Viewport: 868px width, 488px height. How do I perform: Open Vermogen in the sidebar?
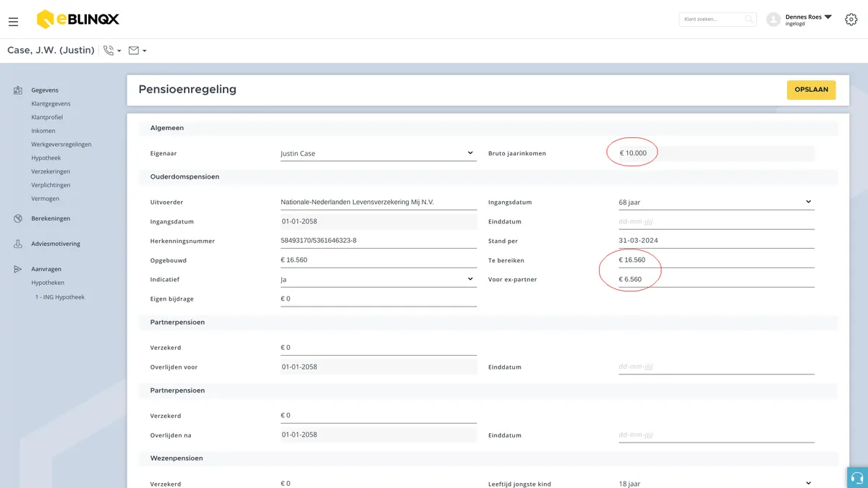coord(46,198)
